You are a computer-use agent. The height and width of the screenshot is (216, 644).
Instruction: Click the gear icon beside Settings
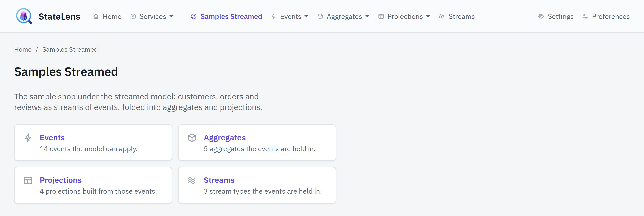pyautogui.click(x=541, y=17)
